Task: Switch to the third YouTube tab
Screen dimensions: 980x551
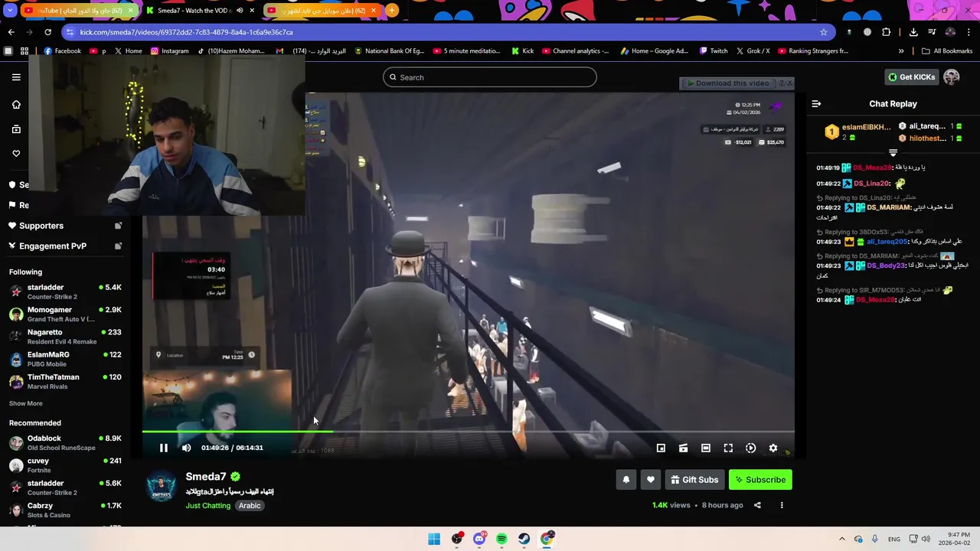Action: point(320,11)
